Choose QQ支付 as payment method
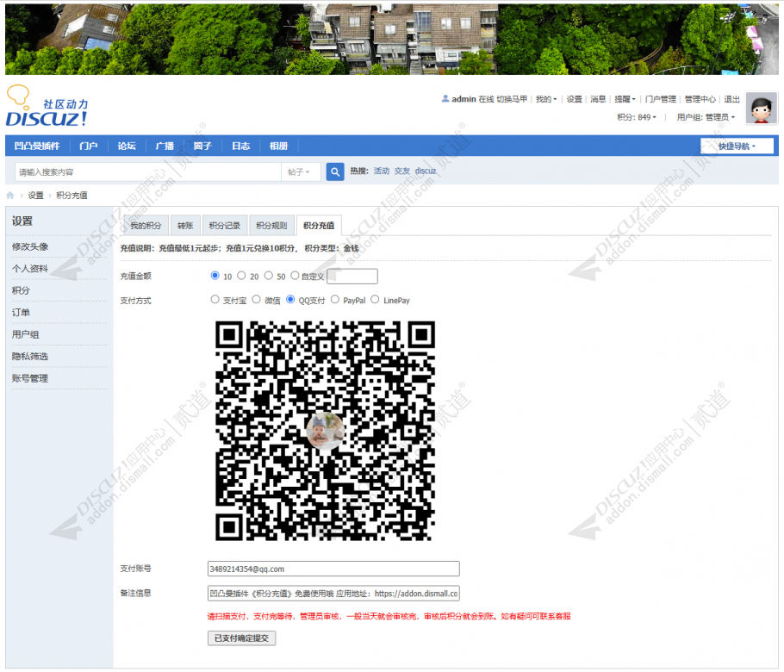Screen dimensions: 784x672 tap(290, 300)
